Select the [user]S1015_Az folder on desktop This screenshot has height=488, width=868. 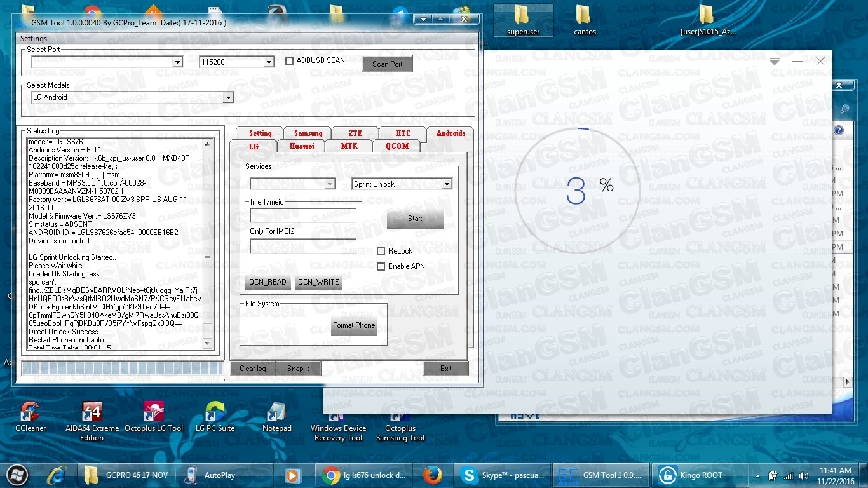tap(708, 20)
